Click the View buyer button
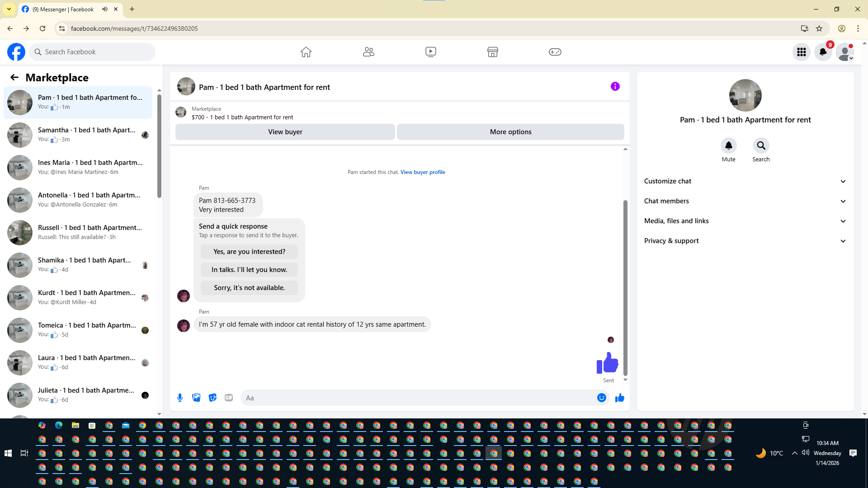 [285, 132]
